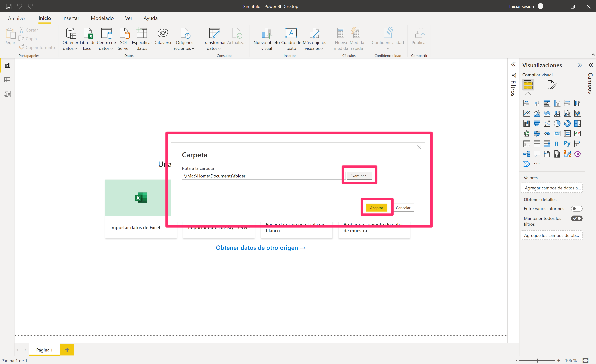
Task: Click Obtener datos de otro origen link
Action: coord(261,248)
